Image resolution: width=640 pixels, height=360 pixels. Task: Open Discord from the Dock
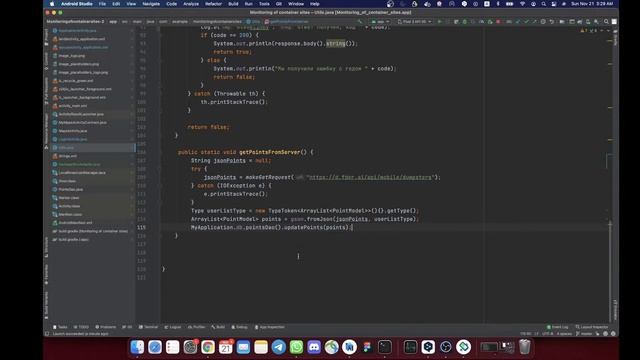click(x=314, y=347)
